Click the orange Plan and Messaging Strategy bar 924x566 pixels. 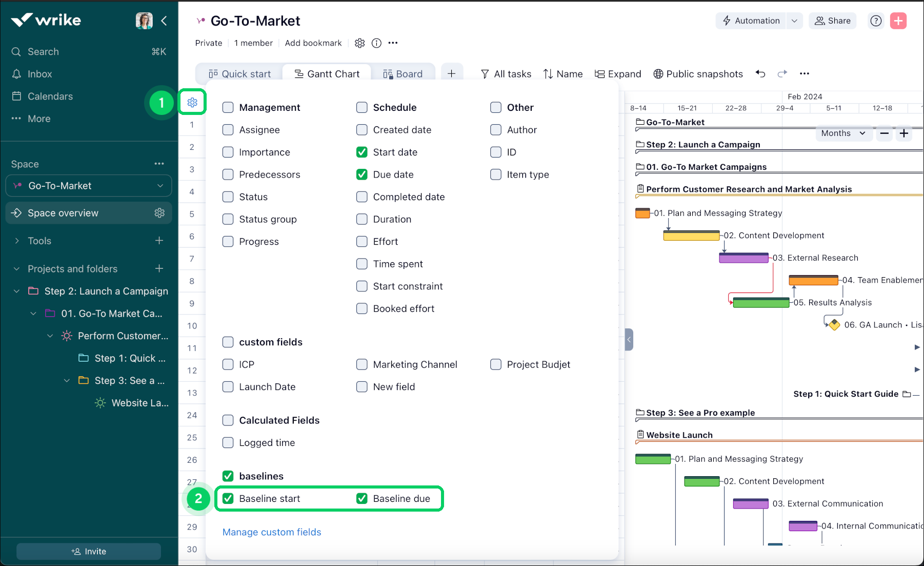tap(642, 213)
